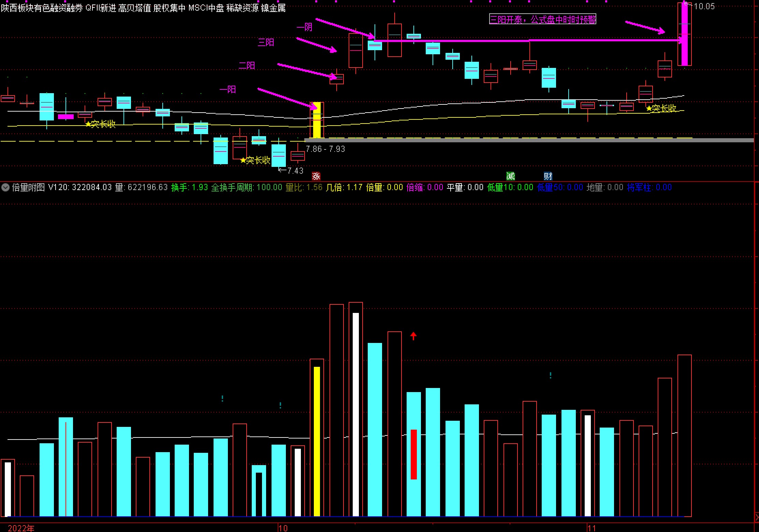Click the month 11 timeline marker
The image size is (759, 532).
pyautogui.click(x=592, y=528)
